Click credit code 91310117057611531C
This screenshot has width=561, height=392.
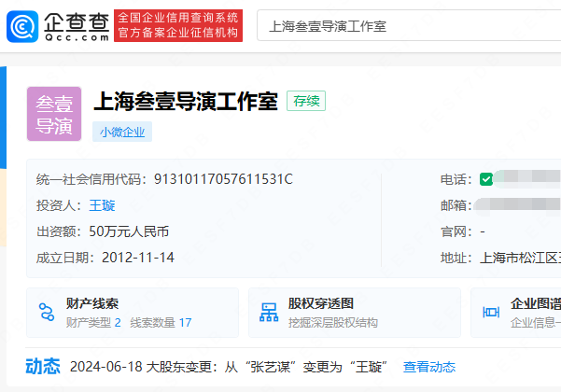pyautogui.click(x=223, y=179)
